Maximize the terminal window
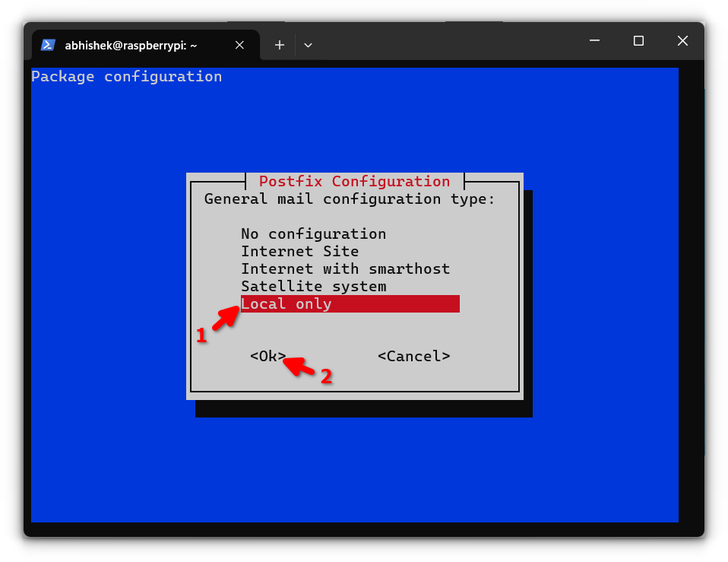Screen dimensions: 728x562 [639, 41]
